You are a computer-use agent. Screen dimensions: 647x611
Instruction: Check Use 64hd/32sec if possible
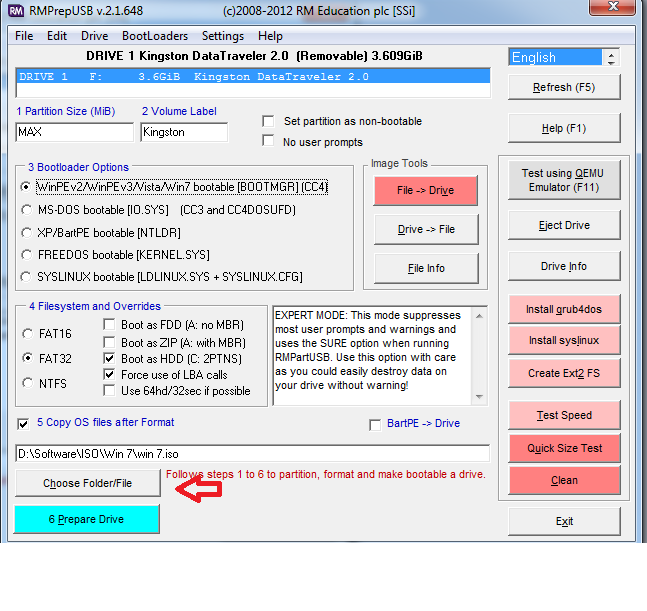coord(109,391)
